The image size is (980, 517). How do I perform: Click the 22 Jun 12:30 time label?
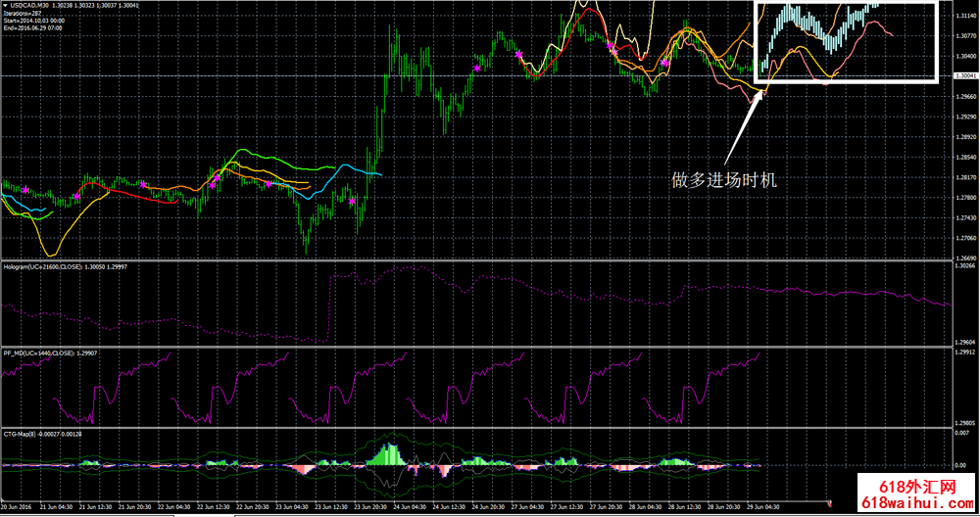214,507
